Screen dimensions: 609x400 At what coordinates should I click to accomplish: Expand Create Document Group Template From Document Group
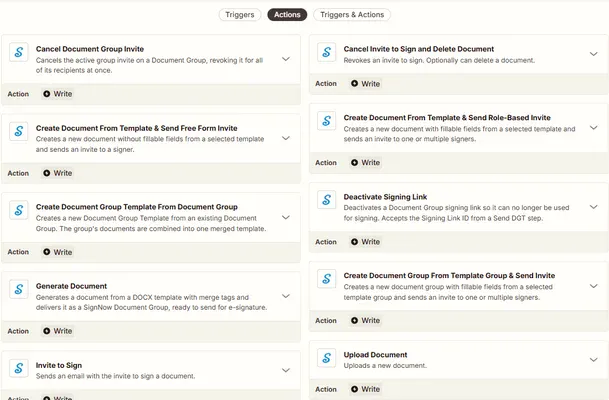(286, 217)
